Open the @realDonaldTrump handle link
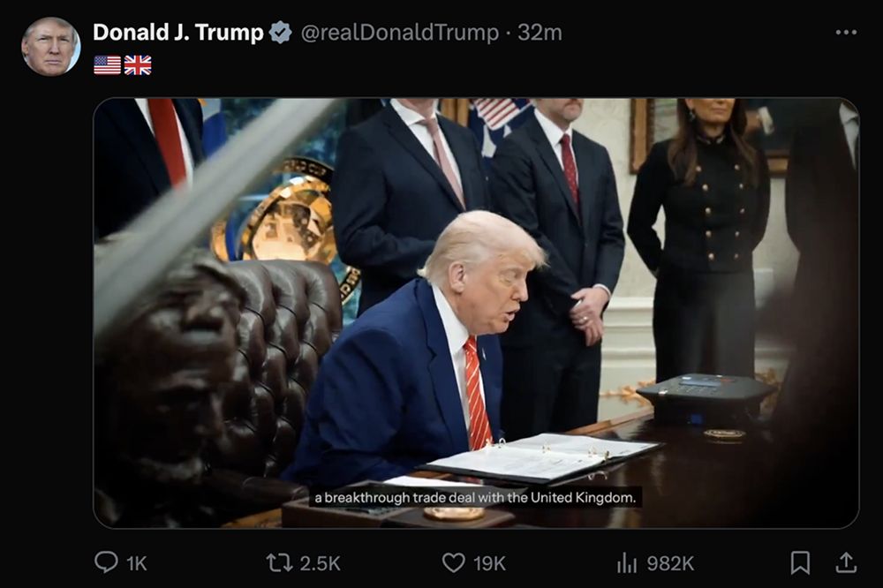 400,33
